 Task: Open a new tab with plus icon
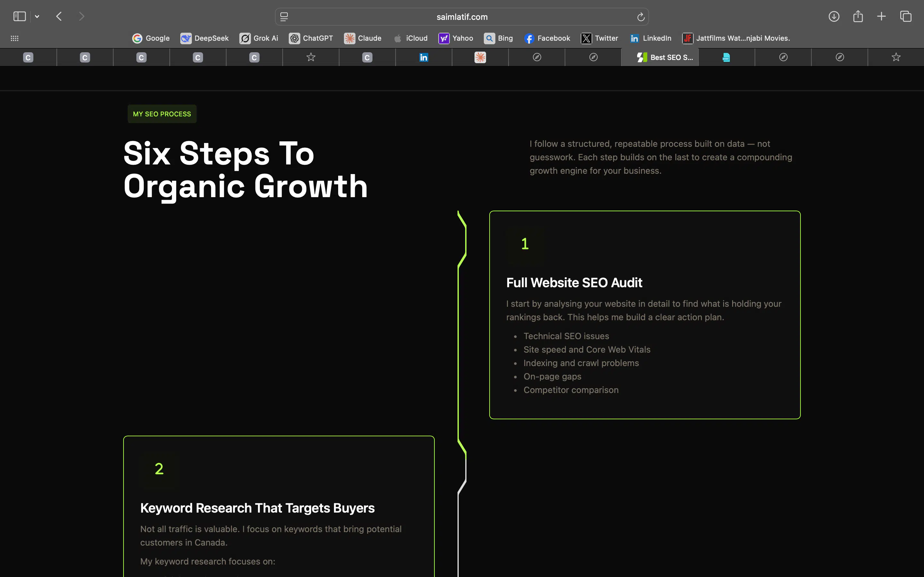[881, 16]
